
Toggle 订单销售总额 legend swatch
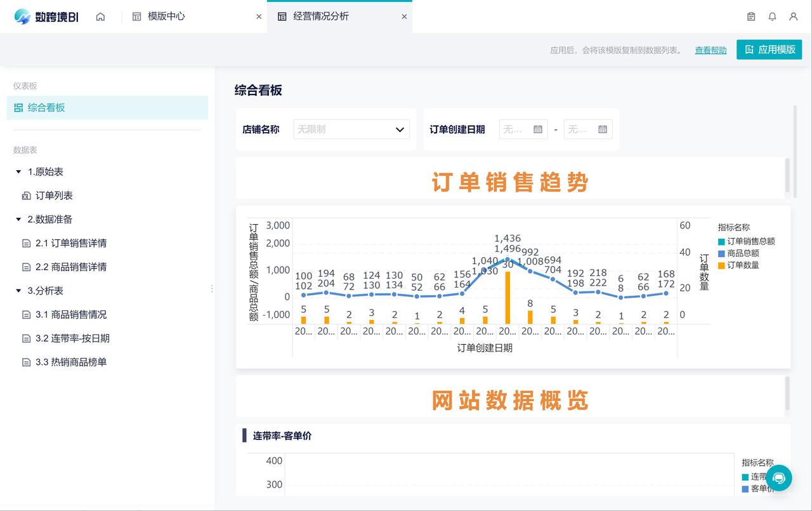click(x=721, y=242)
